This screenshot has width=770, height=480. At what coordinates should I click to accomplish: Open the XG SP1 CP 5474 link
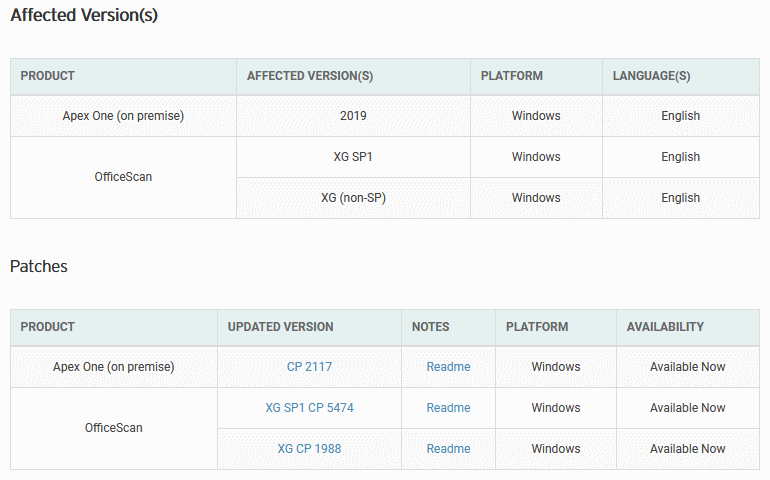coord(309,408)
